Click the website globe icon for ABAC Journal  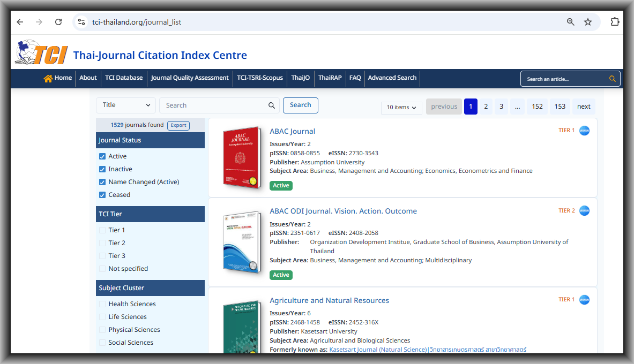[x=584, y=131]
